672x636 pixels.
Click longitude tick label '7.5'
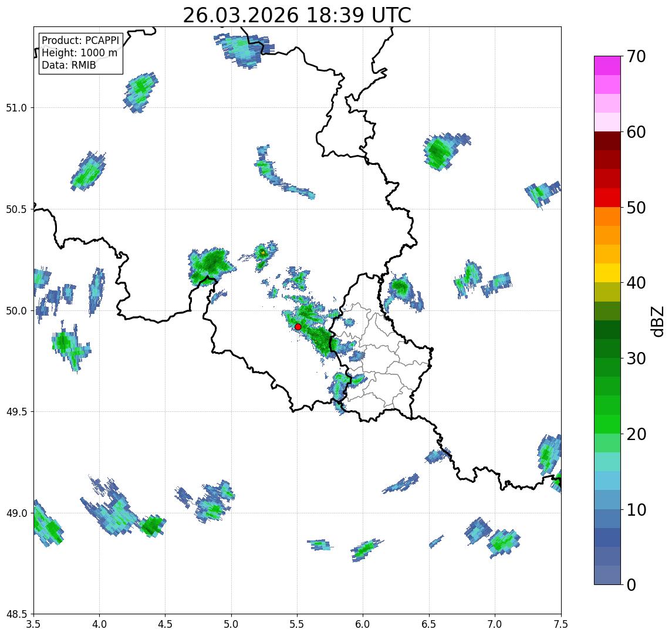tap(561, 624)
